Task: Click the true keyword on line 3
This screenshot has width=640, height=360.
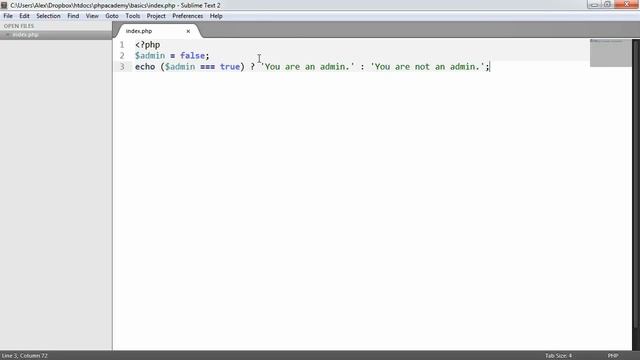Action: coord(230,67)
